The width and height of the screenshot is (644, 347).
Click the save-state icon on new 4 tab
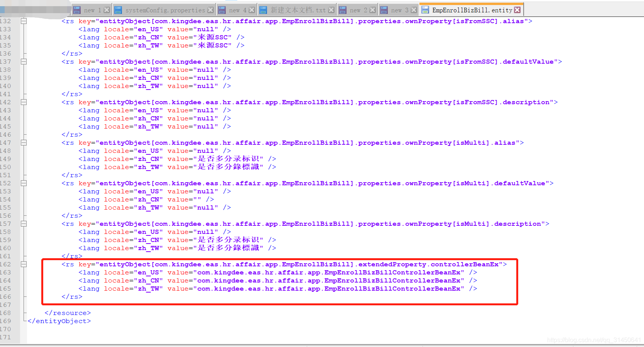(222, 10)
